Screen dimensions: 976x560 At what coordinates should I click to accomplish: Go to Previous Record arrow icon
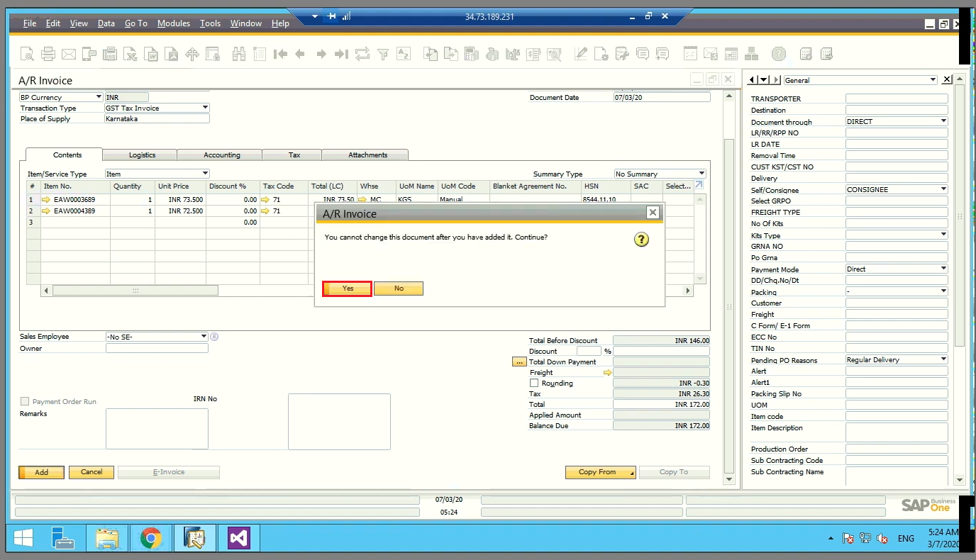click(x=300, y=54)
